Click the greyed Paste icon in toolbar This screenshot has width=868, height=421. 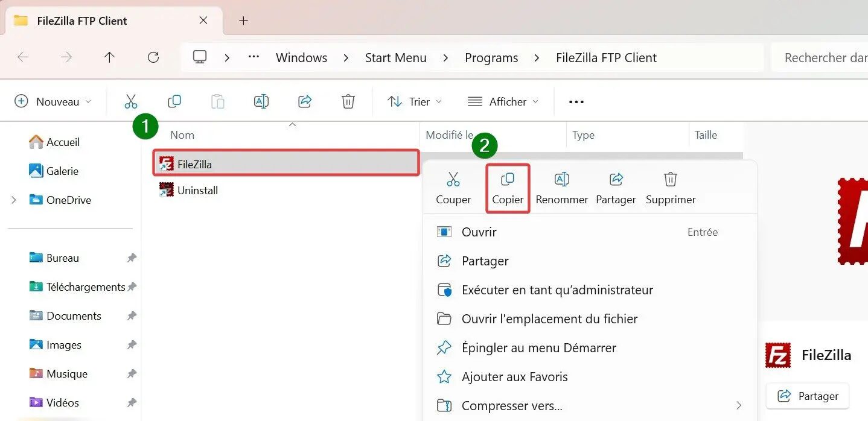tap(218, 101)
